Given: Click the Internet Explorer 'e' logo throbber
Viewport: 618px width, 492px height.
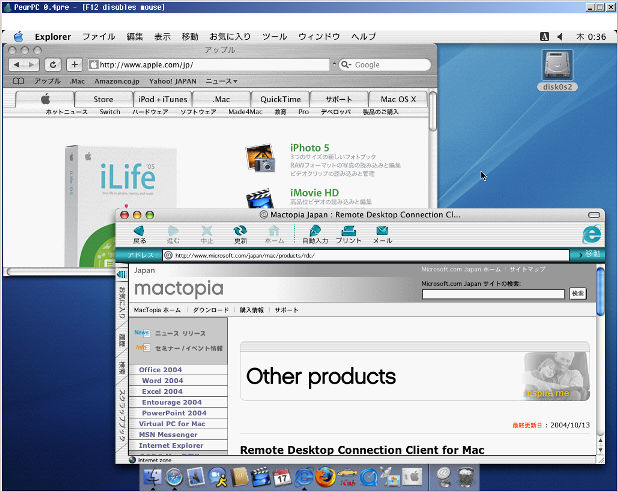Looking at the screenshot, I should click(x=591, y=235).
